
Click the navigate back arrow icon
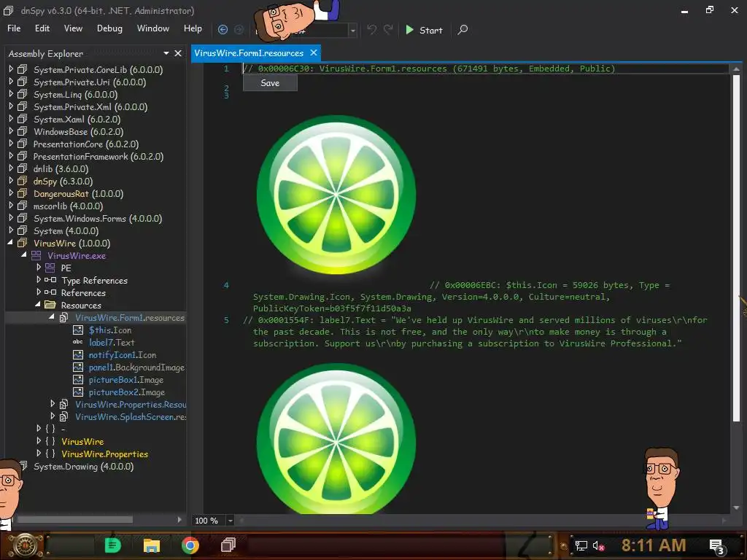point(222,29)
